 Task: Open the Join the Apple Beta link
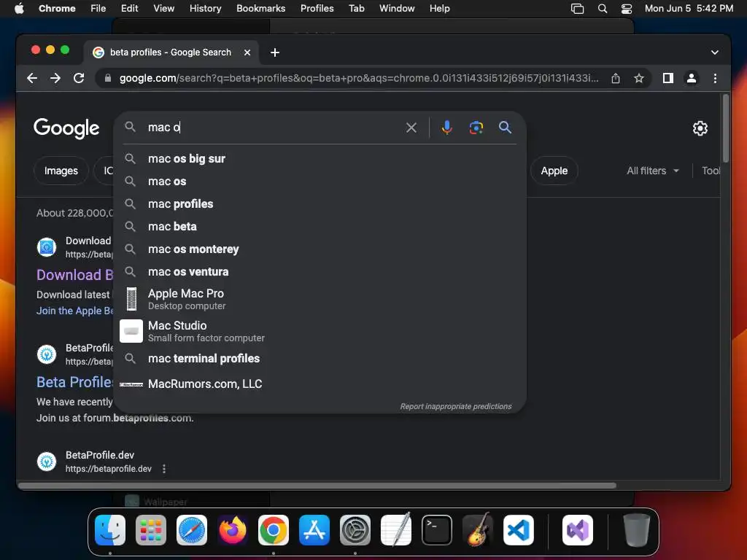click(x=75, y=311)
